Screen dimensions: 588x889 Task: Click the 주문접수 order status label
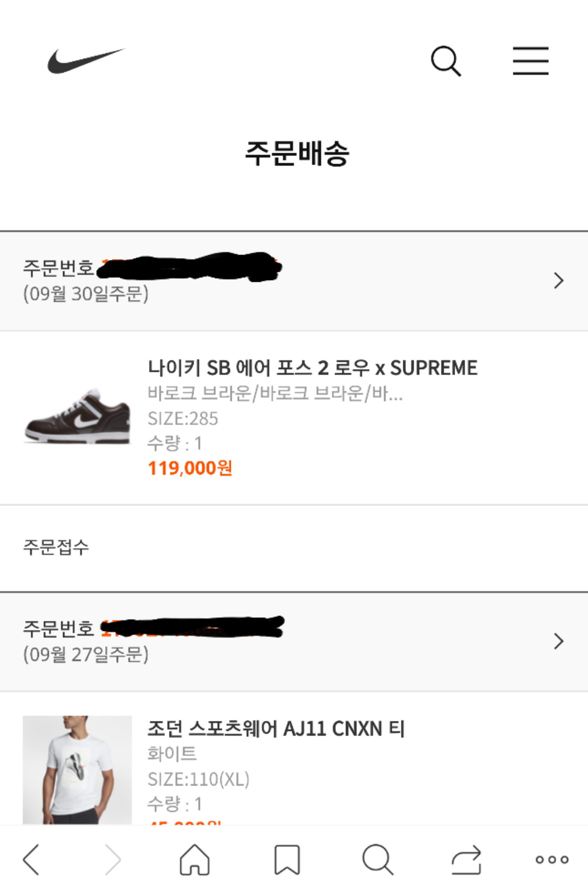56,547
